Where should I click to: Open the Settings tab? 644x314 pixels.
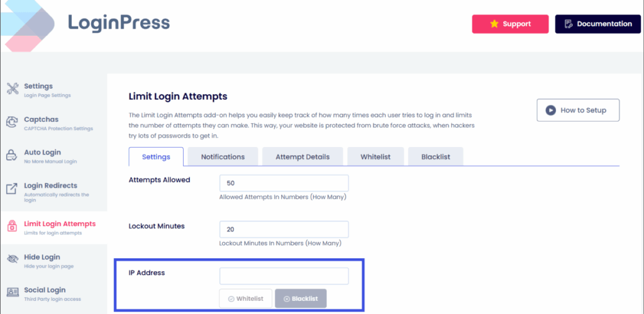pyautogui.click(x=156, y=156)
